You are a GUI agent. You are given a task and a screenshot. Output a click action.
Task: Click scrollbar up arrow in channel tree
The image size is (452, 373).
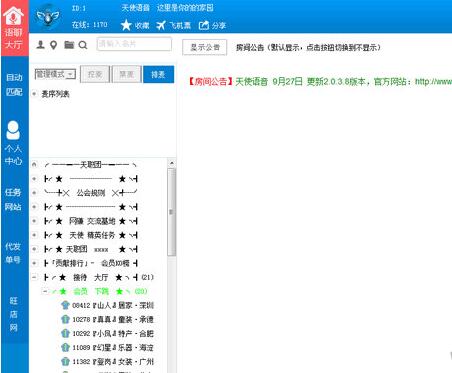pyautogui.click(x=171, y=163)
